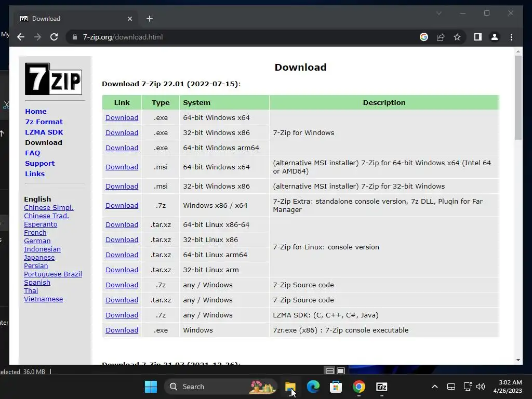Go to Home in sidebar
Screen dimensions: 532x399
pyautogui.click(x=36, y=111)
